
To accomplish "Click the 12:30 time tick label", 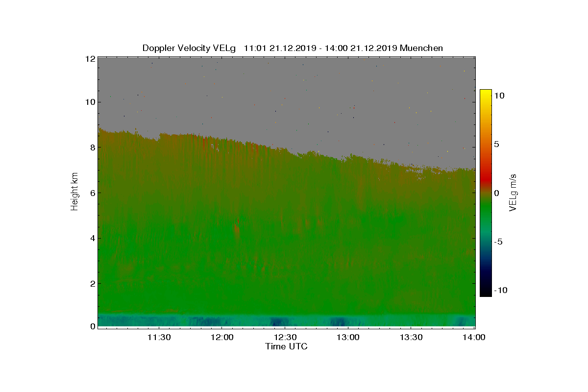I will [x=285, y=337].
